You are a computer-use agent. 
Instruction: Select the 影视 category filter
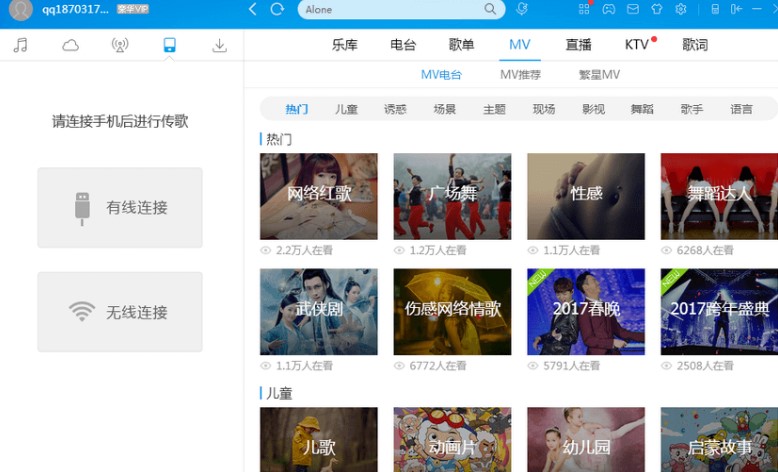(593, 109)
